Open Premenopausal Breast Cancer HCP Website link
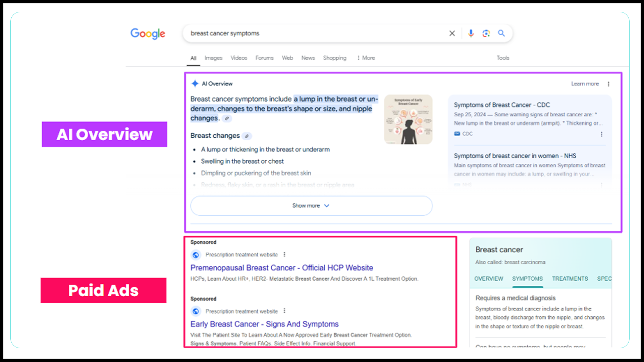This screenshot has width=644, height=362. 281,268
